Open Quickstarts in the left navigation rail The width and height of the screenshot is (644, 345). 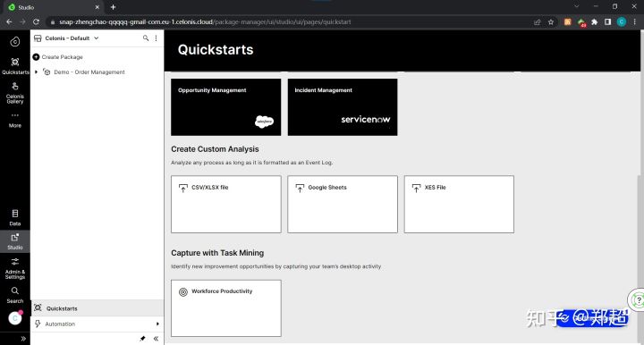pos(15,65)
